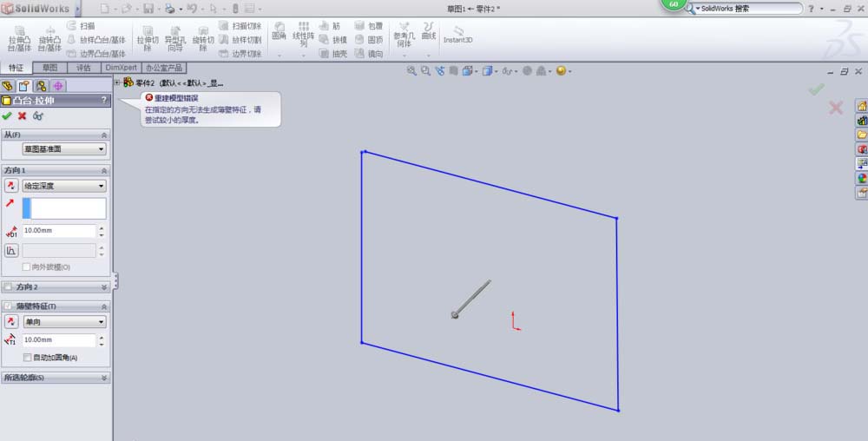This screenshot has height=441, width=868.
Task: Click the Extruded Cut (拉伸切除) tool
Action: tap(148, 39)
